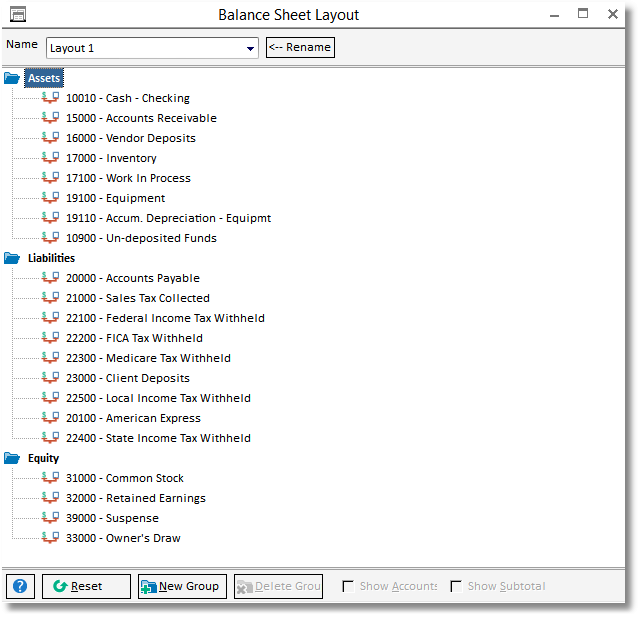This screenshot has width=639, height=617.
Task: Select row '31000 - Common Stock'
Action: coord(125,478)
